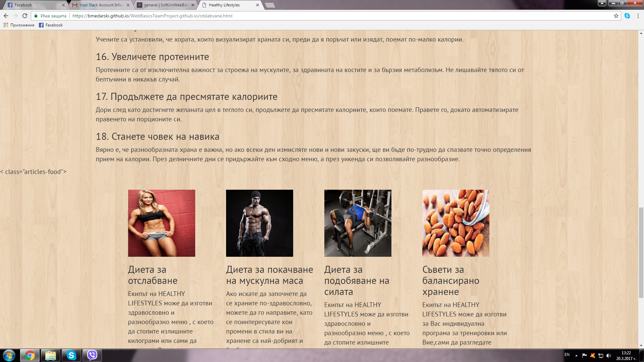Click the page's vertical scrollbar thumb
This screenshot has width=644, height=362.
641,253
